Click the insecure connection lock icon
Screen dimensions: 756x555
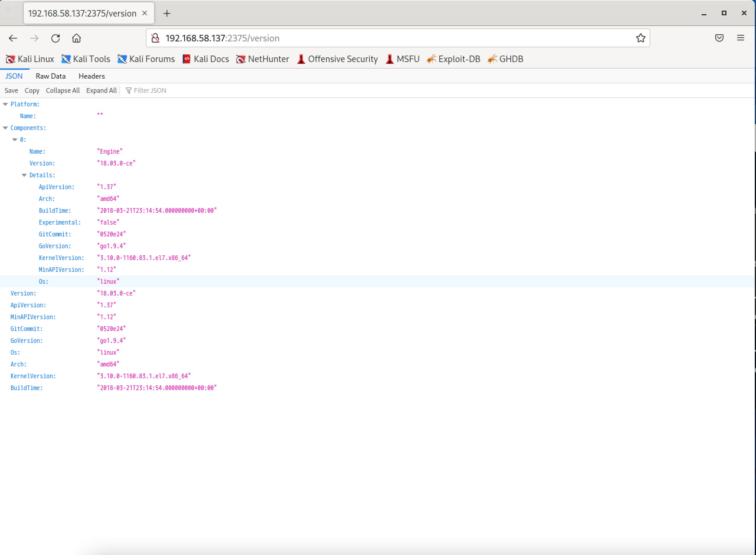155,38
